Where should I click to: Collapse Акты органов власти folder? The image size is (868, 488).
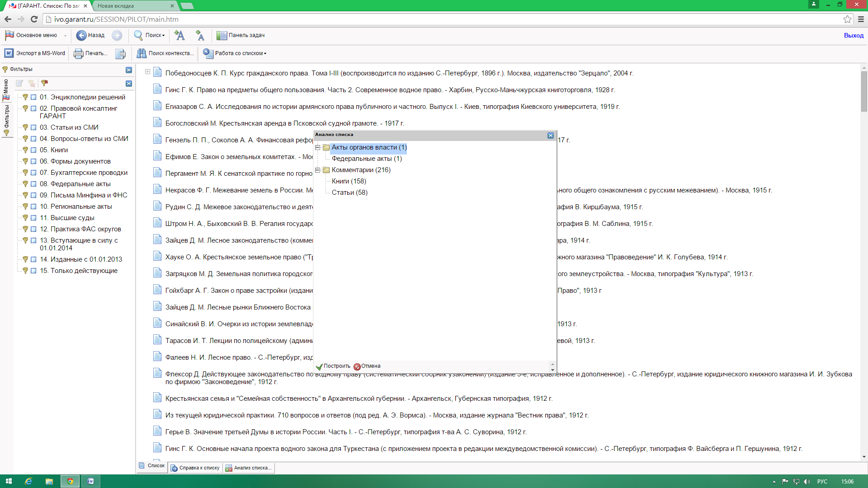(x=318, y=147)
